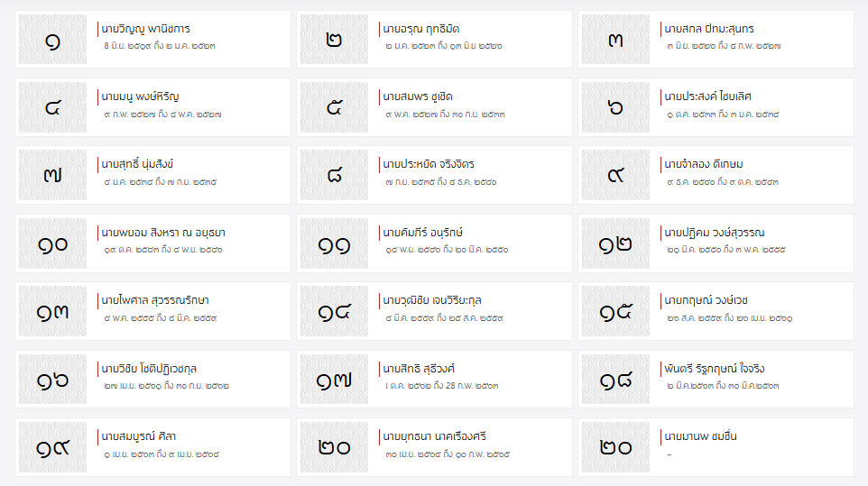Click the number ๑๗ thumbnail tile
This screenshot has width=868, height=486.
[334, 380]
